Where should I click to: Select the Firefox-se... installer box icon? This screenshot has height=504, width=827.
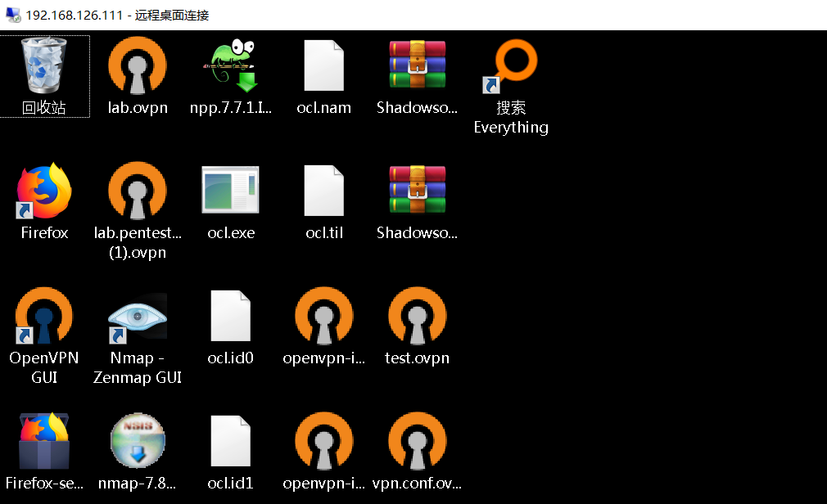(44, 442)
